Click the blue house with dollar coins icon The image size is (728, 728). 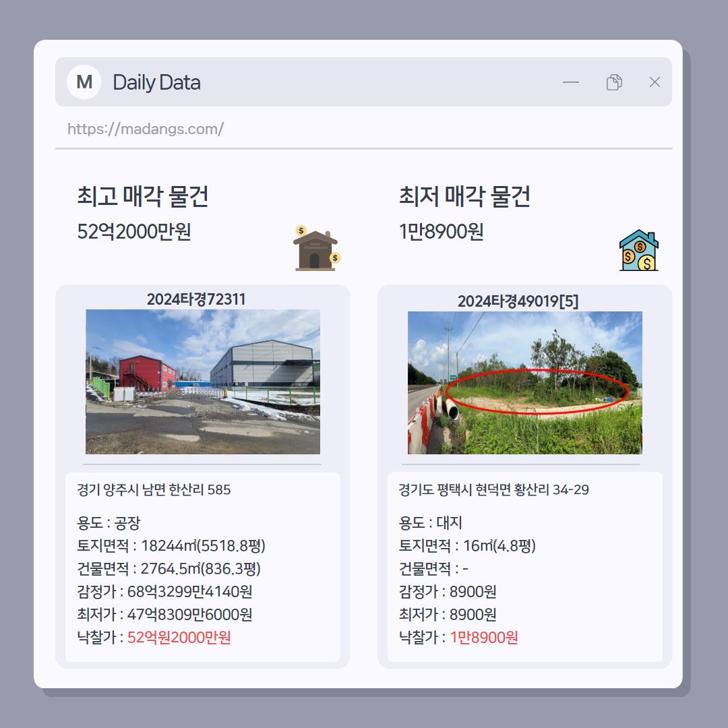click(x=639, y=250)
